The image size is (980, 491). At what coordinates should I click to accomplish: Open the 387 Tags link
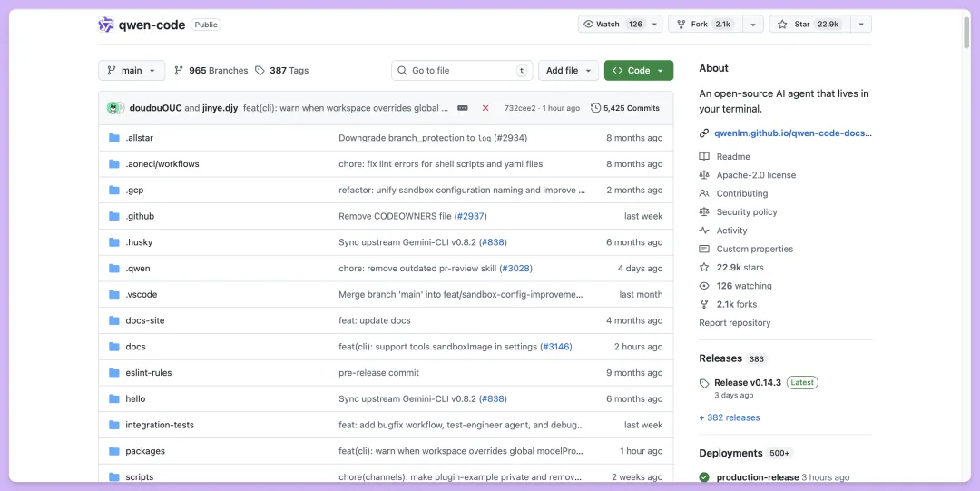[x=282, y=71]
